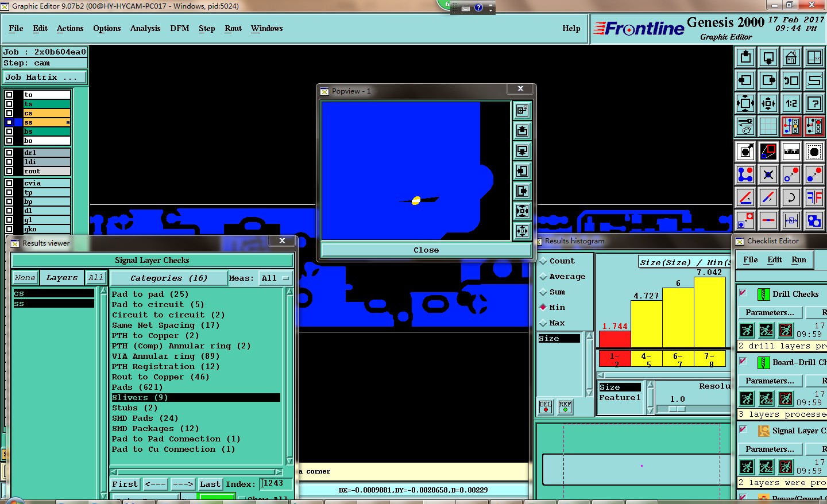Select 'Pad to pad (25)' category row
The width and height of the screenshot is (827, 504).
pos(196,294)
